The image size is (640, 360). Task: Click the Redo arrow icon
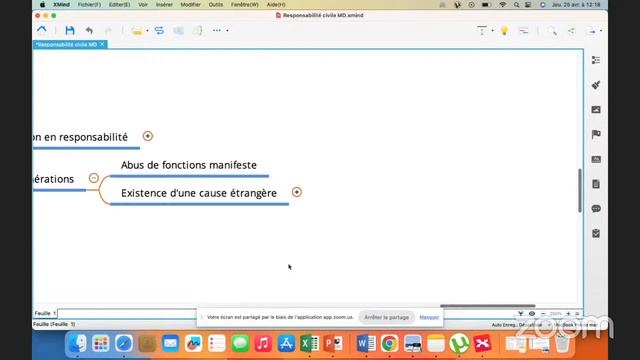click(108, 31)
